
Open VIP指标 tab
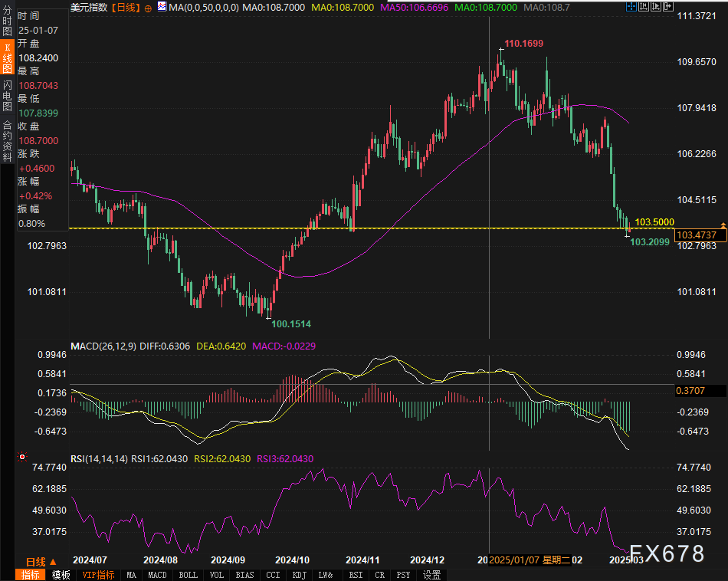click(x=98, y=575)
